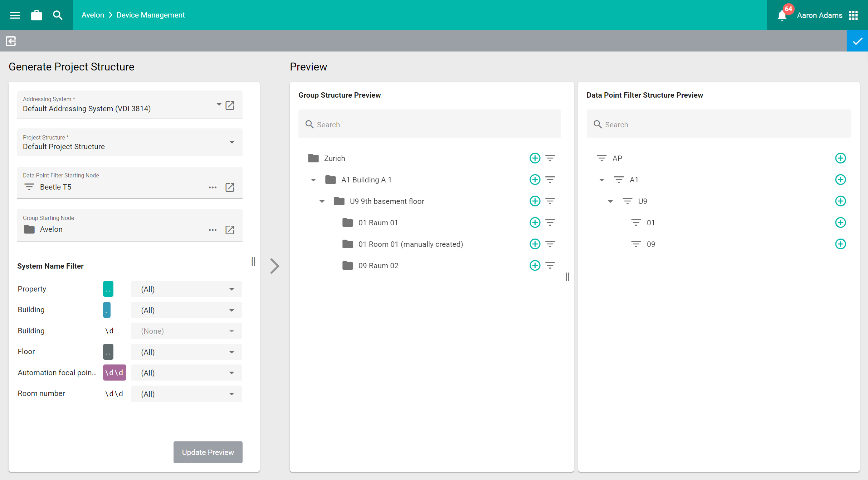
Task: Click the splitter handle between preview panels
Action: [567, 277]
